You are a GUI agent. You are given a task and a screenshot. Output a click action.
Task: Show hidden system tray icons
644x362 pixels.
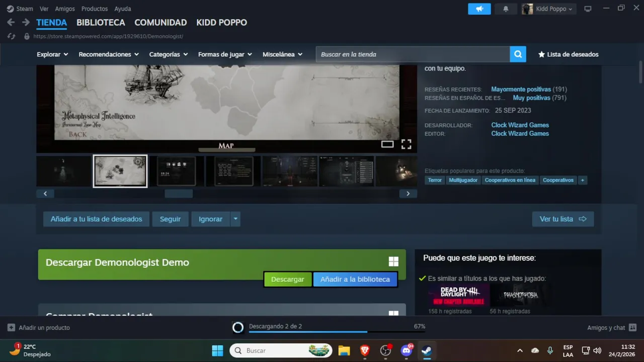pyautogui.click(x=520, y=350)
